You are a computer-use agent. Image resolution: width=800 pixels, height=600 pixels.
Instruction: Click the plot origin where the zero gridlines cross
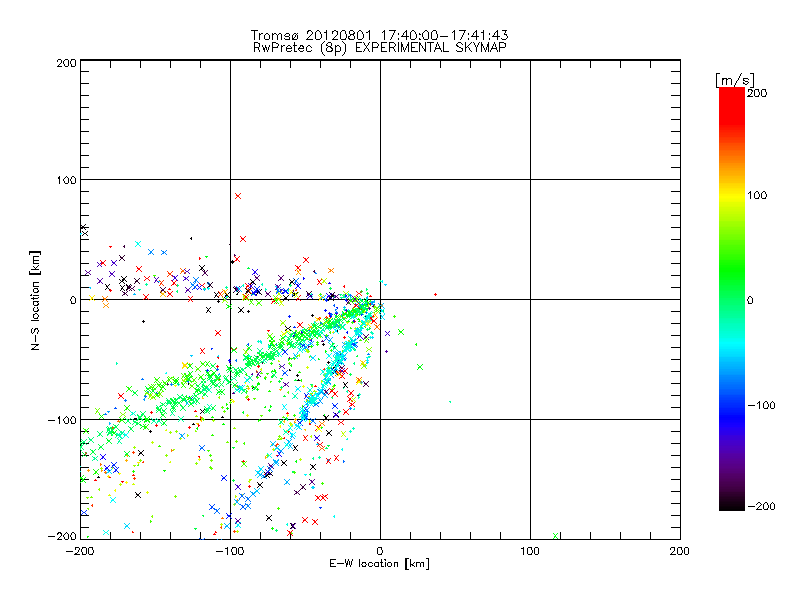(380, 299)
